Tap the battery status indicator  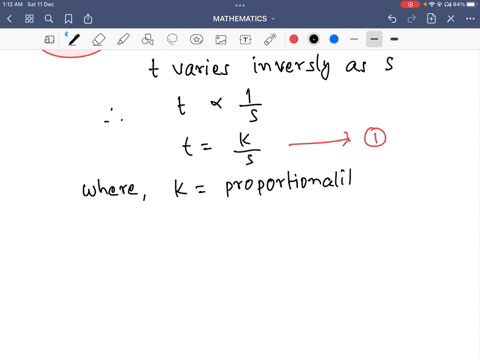click(x=472, y=4)
